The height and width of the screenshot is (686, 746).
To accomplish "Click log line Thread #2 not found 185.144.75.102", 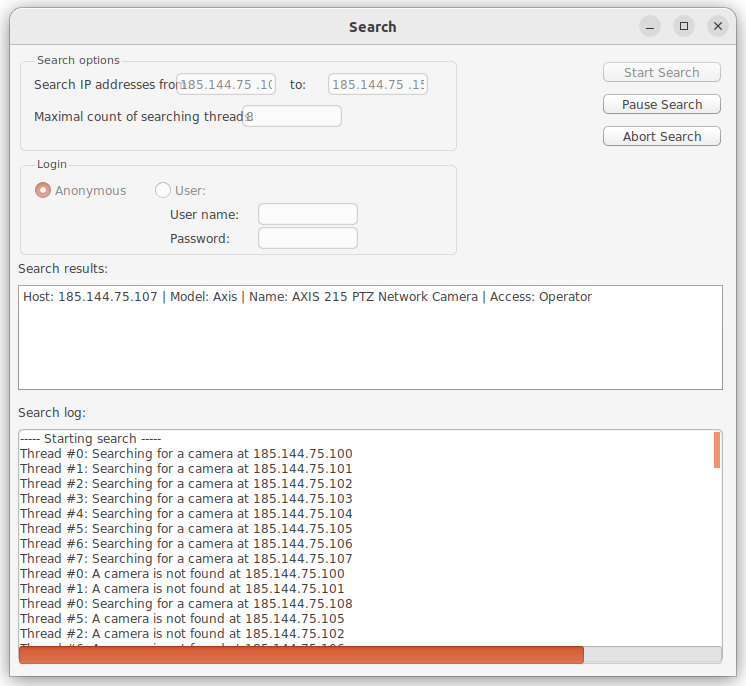I will pyautogui.click(x=182, y=633).
